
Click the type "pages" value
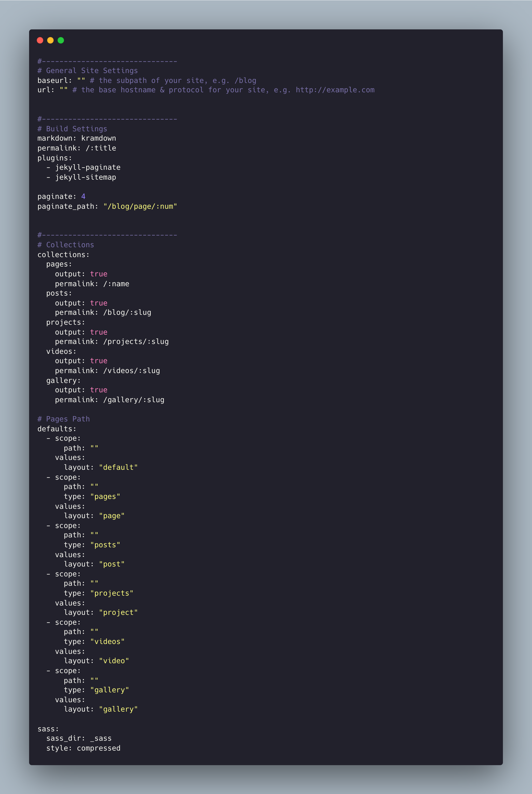pos(105,497)
